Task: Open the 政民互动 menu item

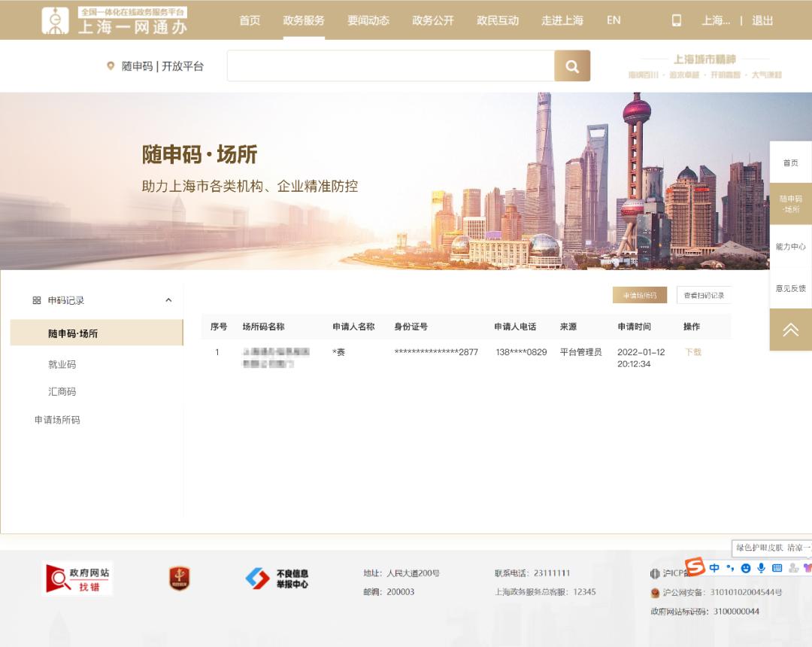Action: (x=498, y=21)
